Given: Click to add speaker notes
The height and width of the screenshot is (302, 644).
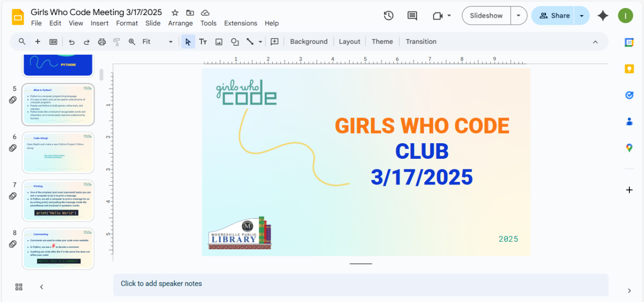Looking at the screenshot, I should point(361,284).
